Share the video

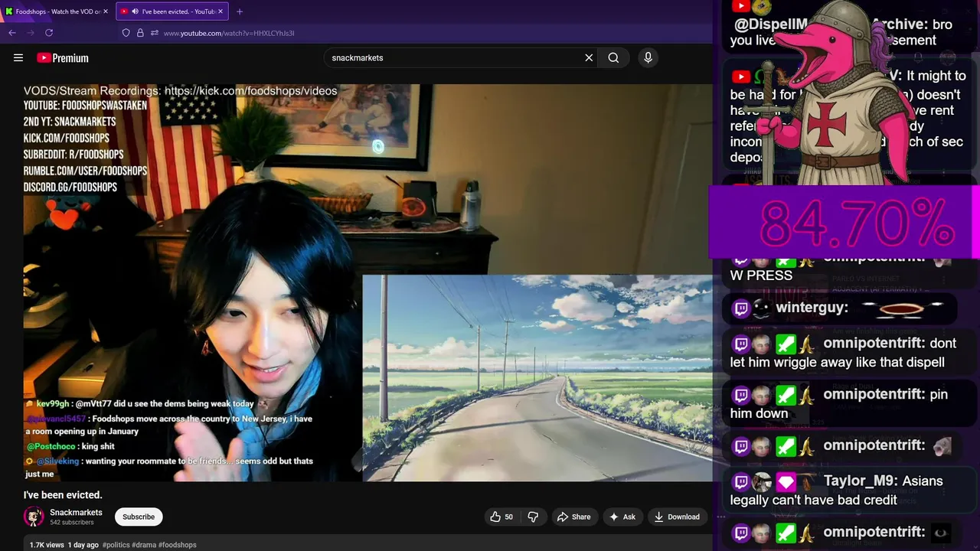coord(573,517)
